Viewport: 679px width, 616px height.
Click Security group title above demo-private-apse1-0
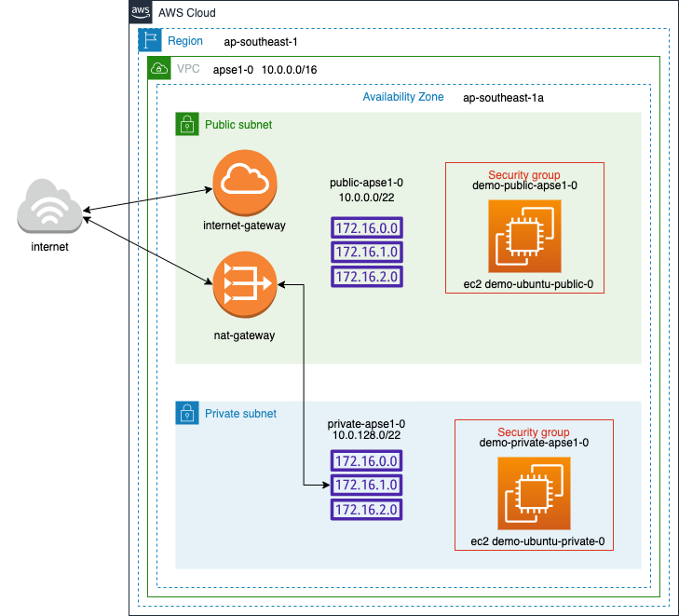534,431
